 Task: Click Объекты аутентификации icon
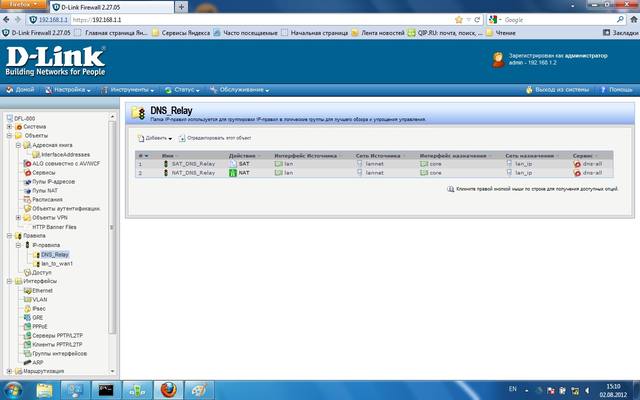[27, 209]
